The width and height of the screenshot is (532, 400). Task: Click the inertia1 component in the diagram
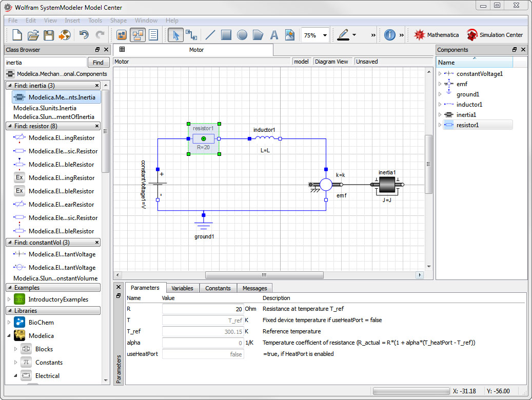(387, 185)
